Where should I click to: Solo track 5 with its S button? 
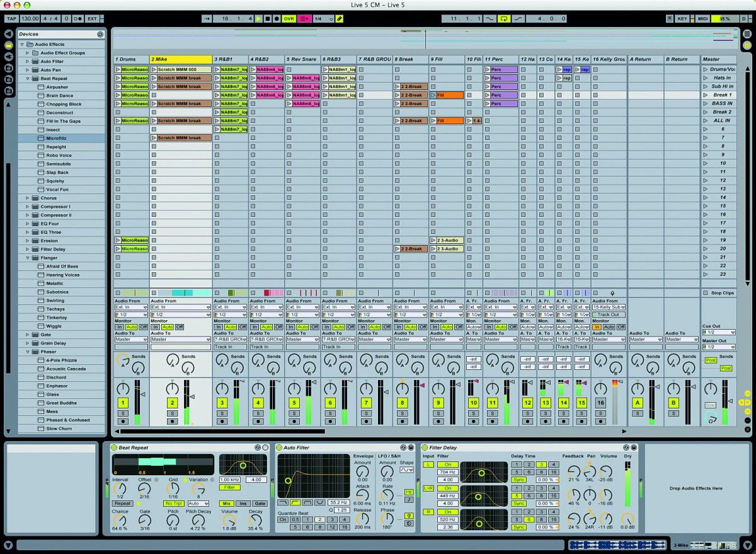click(x=294, y=413)
